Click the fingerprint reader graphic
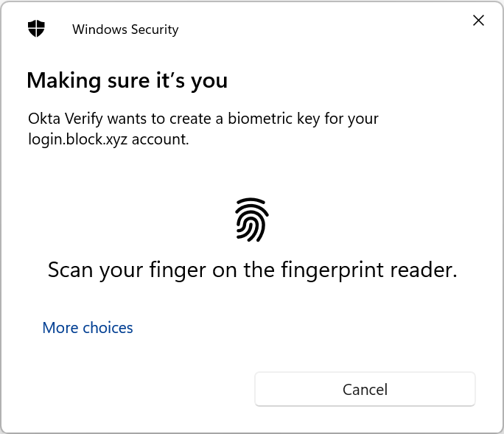 tap(252, 220)
